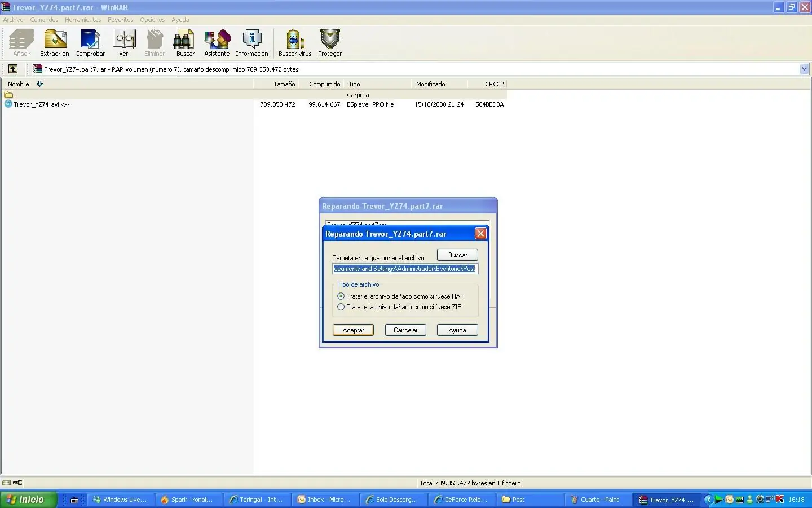Launch the Asistente wizard icon
812x508 pixels.
coord(217,43)
